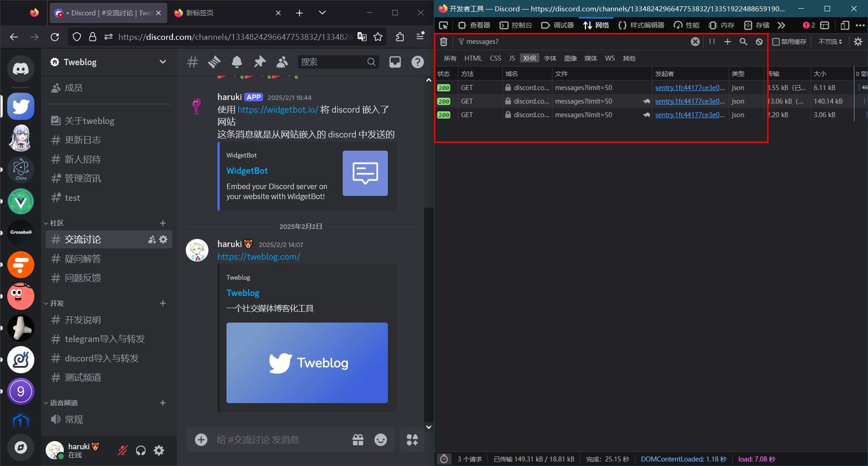Image resolution: width=868 pixels, height=466 pixels.
Task: Click the gift icon in message bar
Action: 358,440
